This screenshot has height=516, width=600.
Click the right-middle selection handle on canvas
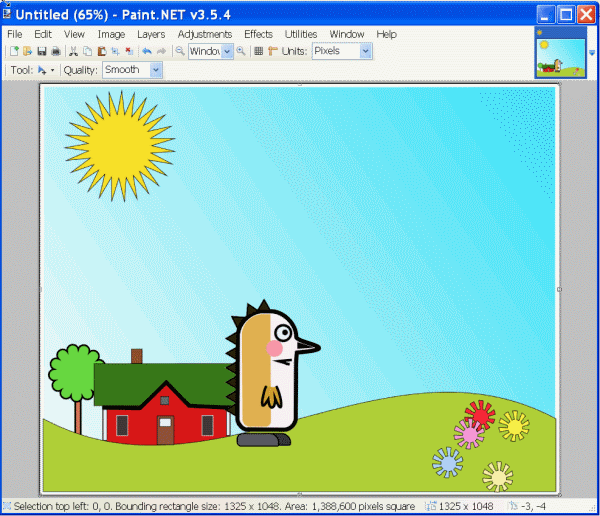[559, 289]
